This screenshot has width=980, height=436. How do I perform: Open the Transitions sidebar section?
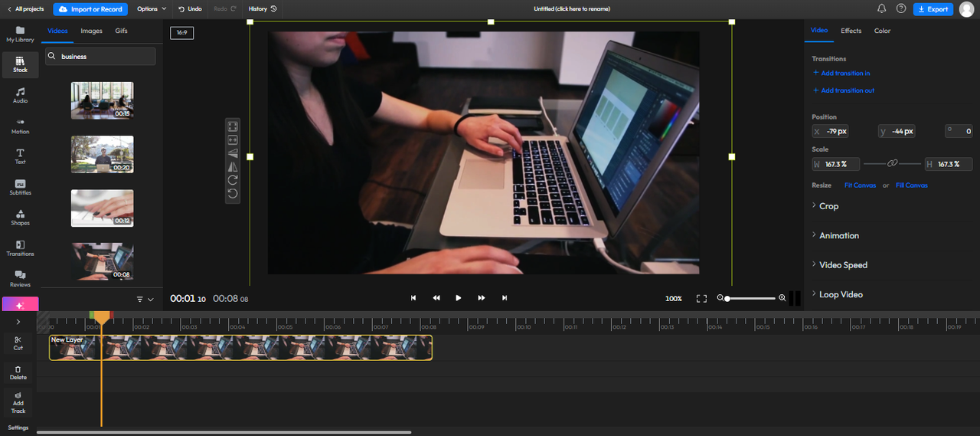point(20,248)
